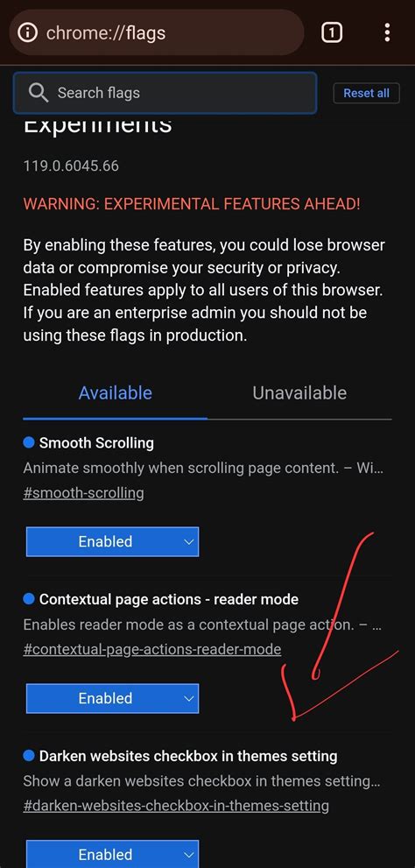Open the Chrome three-dot overflow menu
Viewport: 415px width, 868px height.
387,32
